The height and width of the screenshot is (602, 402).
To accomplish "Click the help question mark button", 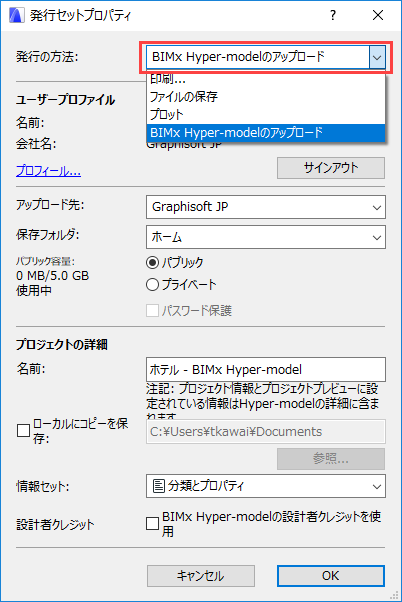I will click(333, 15).
